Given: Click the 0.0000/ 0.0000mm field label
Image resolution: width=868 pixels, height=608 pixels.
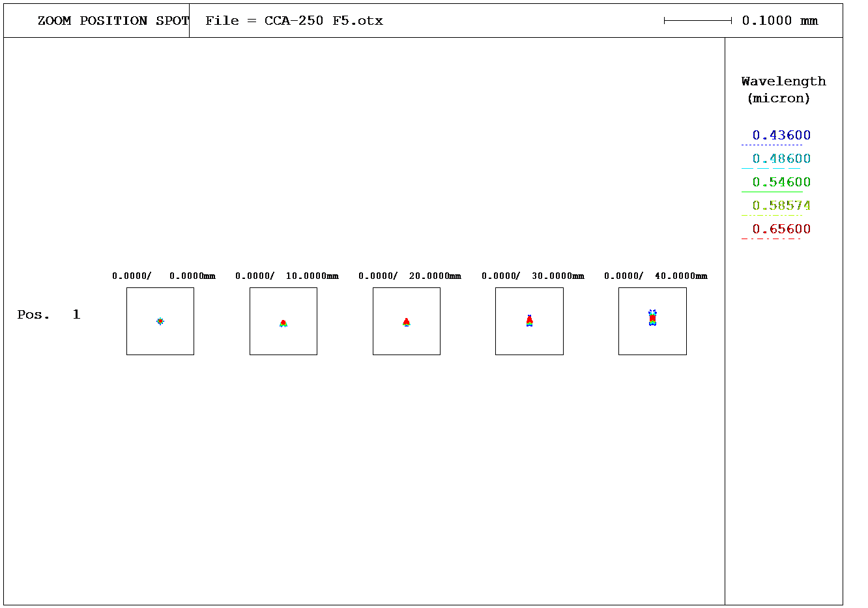Looking at the screenshot, I should click(x=164, y=276).
